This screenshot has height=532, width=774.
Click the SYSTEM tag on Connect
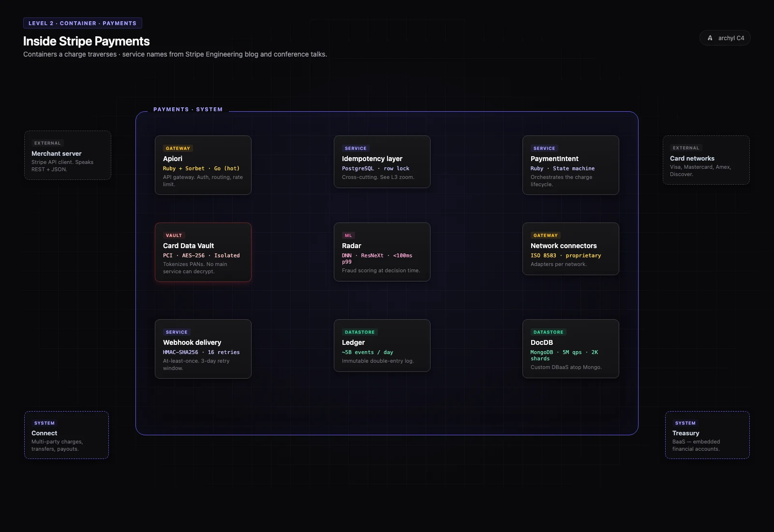pyautogui.click(x=45, y=423)
